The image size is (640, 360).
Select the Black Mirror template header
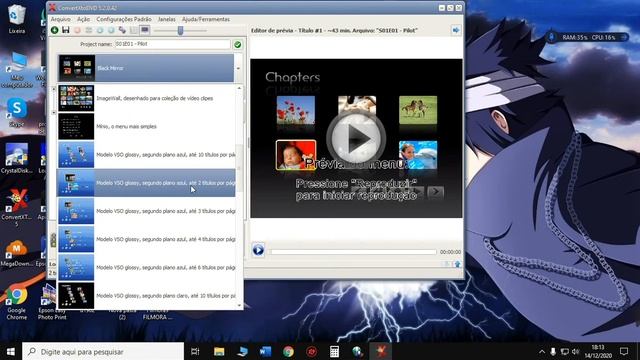(146, 68)
